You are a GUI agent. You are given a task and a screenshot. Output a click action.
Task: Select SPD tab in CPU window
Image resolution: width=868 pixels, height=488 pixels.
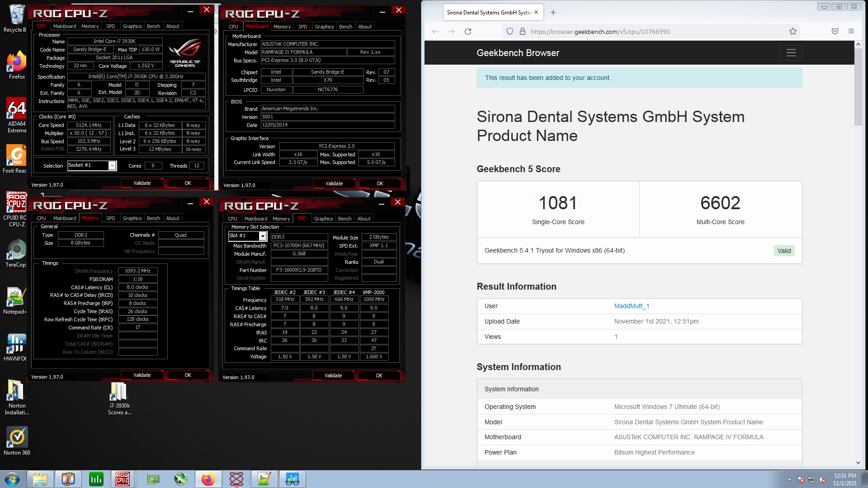(110, 26)
